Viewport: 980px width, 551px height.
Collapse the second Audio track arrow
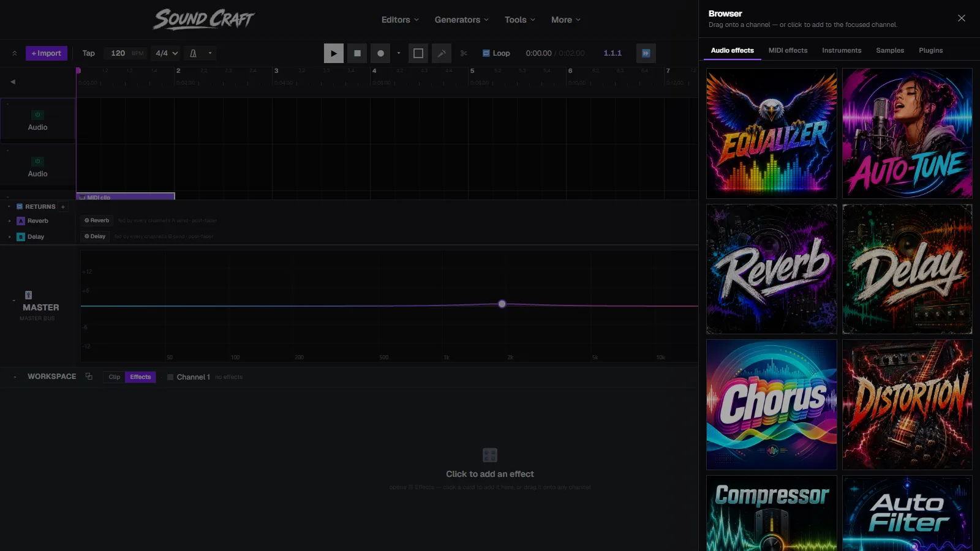coord(7,150)
